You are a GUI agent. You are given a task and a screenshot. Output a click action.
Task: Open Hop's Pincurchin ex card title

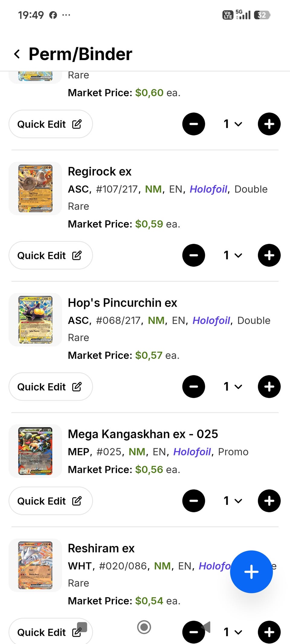click(122, 303)
